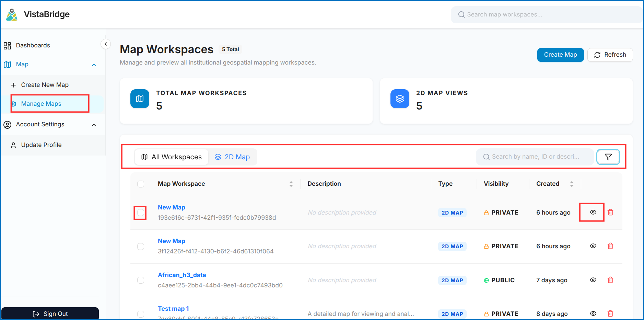This screenshot has width=644, height=320.
Task: Collapse the sidebar with arrow button
Action: click(x=106, y=44)
